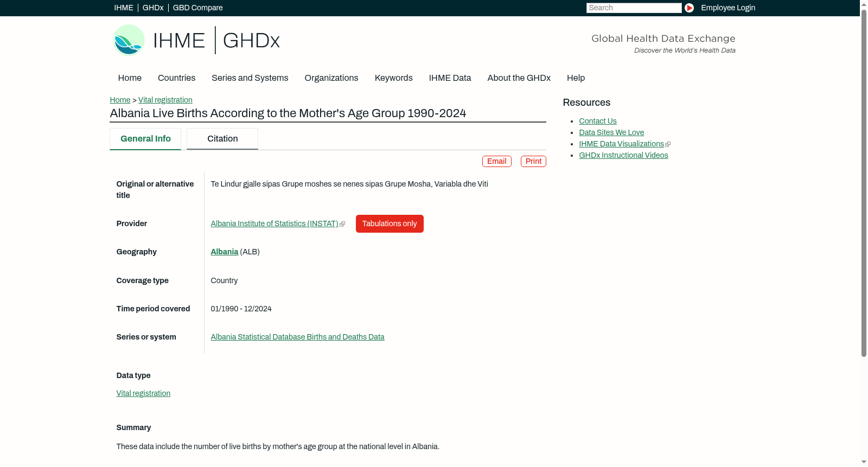Open the Help menu
The height and width of the screenshot is (467, 868).
pyautogui.click(x=576, y=78)
